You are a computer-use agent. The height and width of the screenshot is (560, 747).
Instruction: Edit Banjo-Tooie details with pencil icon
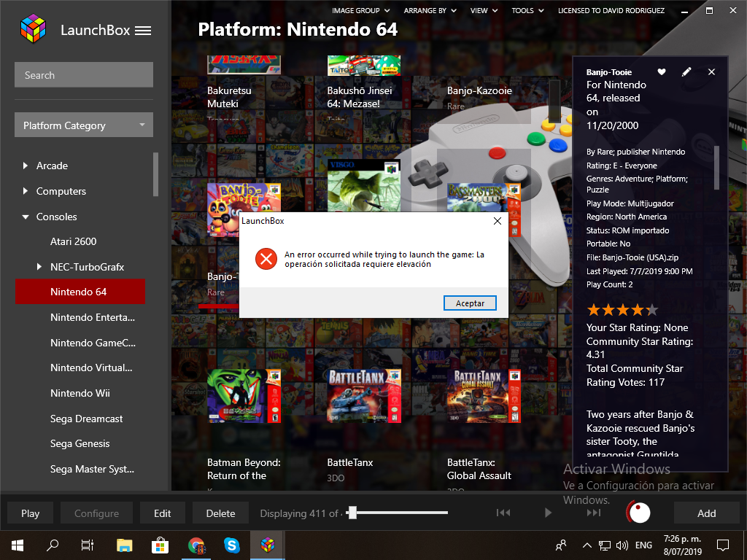click(686, 72)
